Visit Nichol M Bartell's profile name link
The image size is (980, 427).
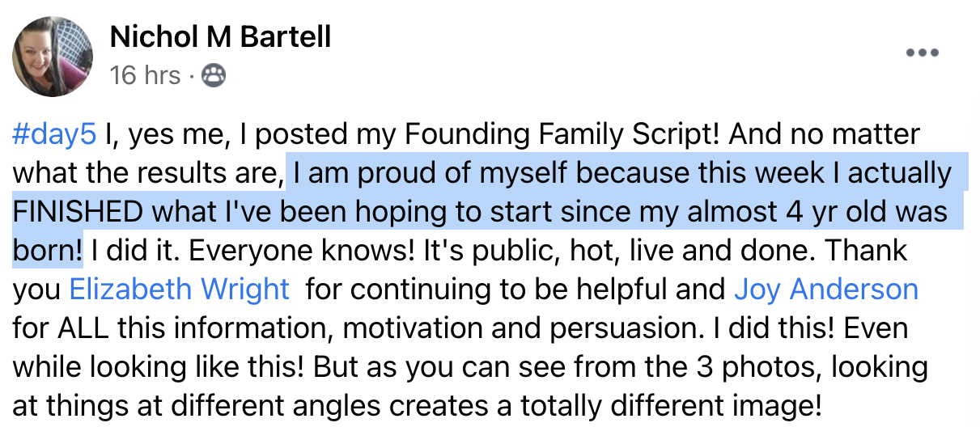(220, 36)
